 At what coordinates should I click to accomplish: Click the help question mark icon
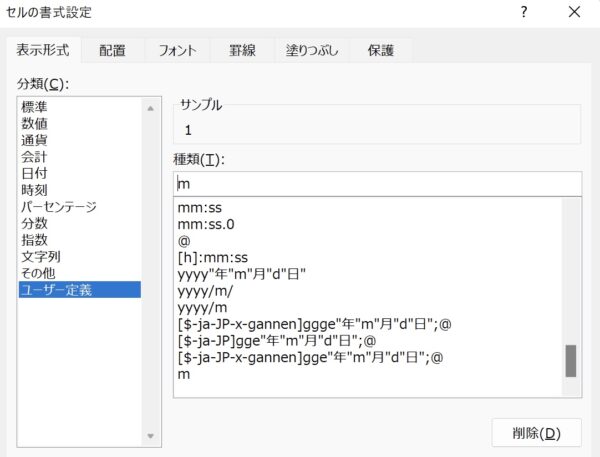[524, 12]
